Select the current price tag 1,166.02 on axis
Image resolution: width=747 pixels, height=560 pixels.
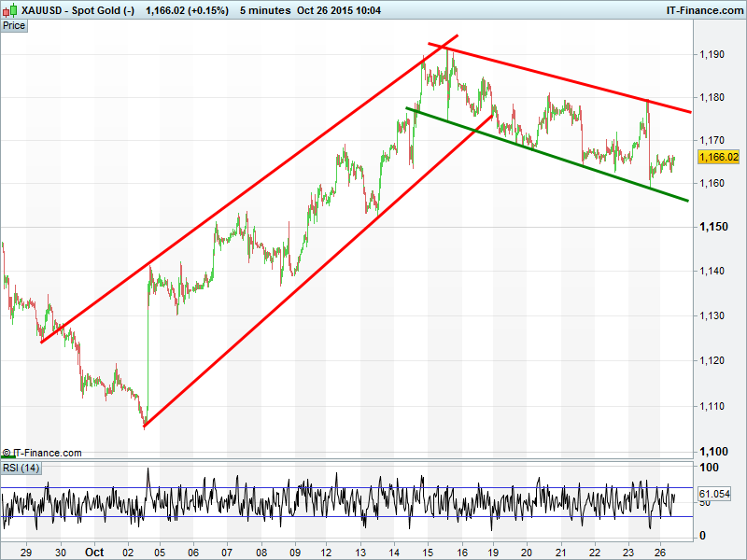click(x=718, y=158)
